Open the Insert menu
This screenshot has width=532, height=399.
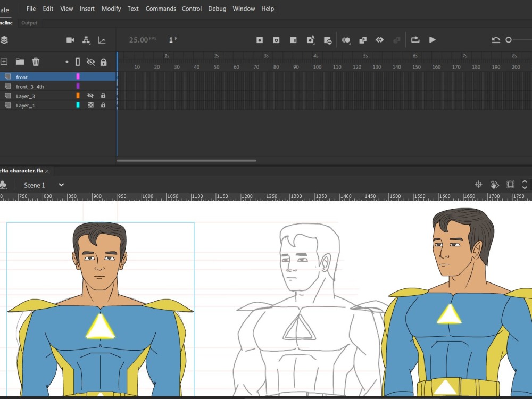pos(87,9)
